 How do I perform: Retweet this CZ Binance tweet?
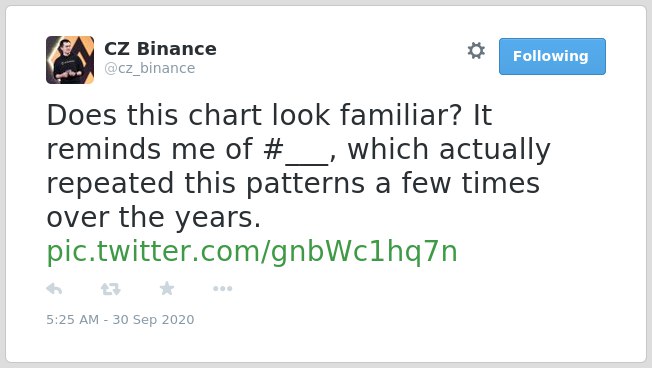pos(111,289)
